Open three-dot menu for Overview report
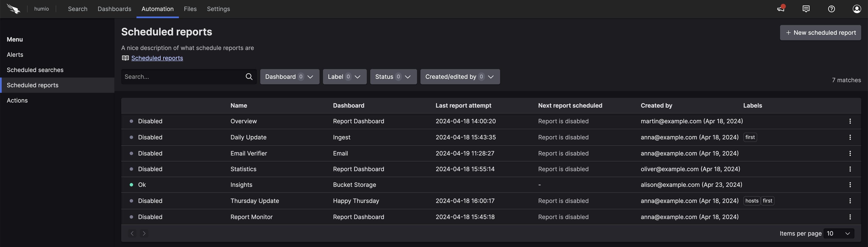 (x=850, y=121)
